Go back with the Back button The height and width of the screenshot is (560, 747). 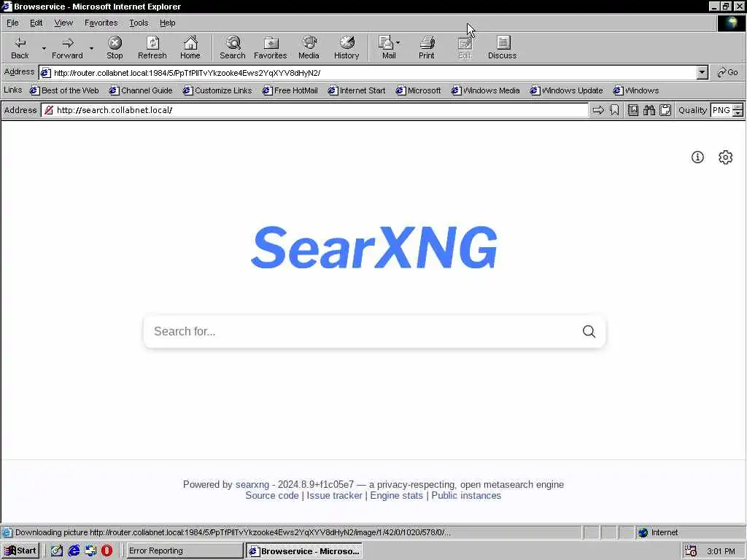coord(20,47)
